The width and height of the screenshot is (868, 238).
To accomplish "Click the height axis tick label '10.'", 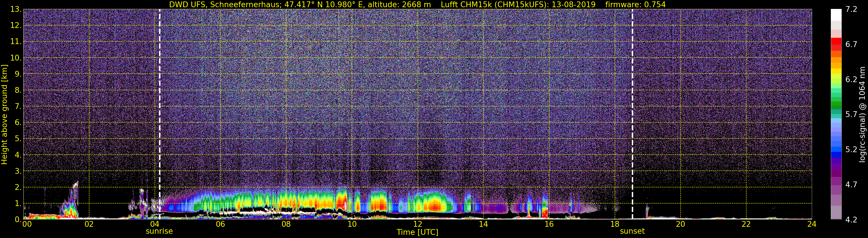I will click(x=16, y=58).
